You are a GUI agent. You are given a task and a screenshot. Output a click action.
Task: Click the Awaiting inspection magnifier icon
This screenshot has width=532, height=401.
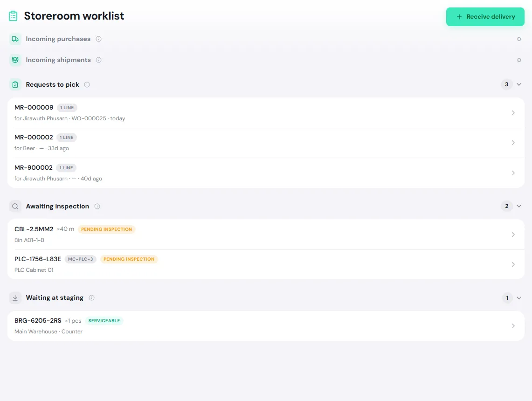click(x=15, y=206)
